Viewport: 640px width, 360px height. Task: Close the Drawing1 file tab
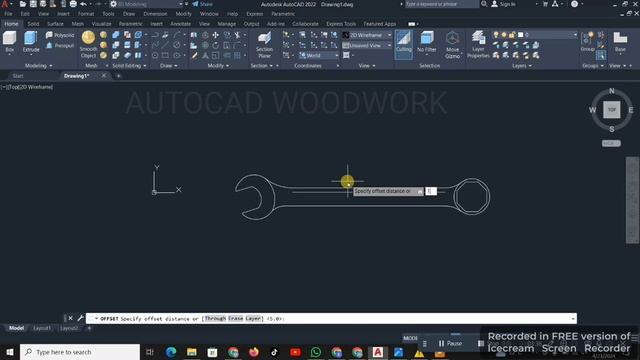pos(104,76)
